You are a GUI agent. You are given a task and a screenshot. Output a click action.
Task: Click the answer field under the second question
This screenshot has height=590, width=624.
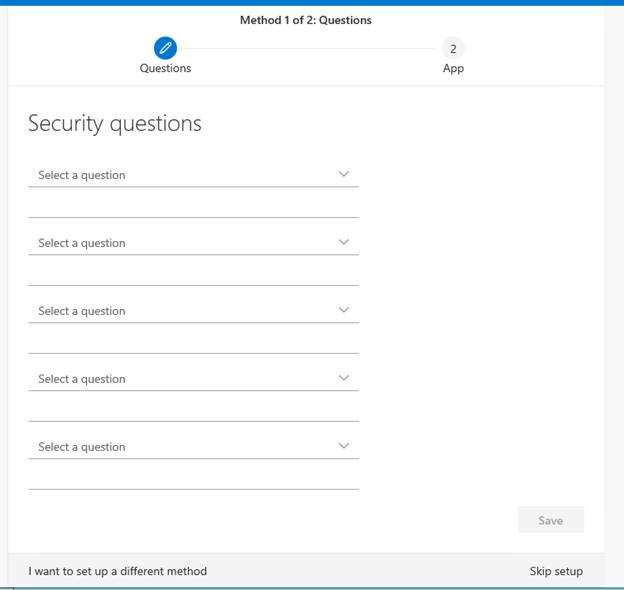click(193, 274)
